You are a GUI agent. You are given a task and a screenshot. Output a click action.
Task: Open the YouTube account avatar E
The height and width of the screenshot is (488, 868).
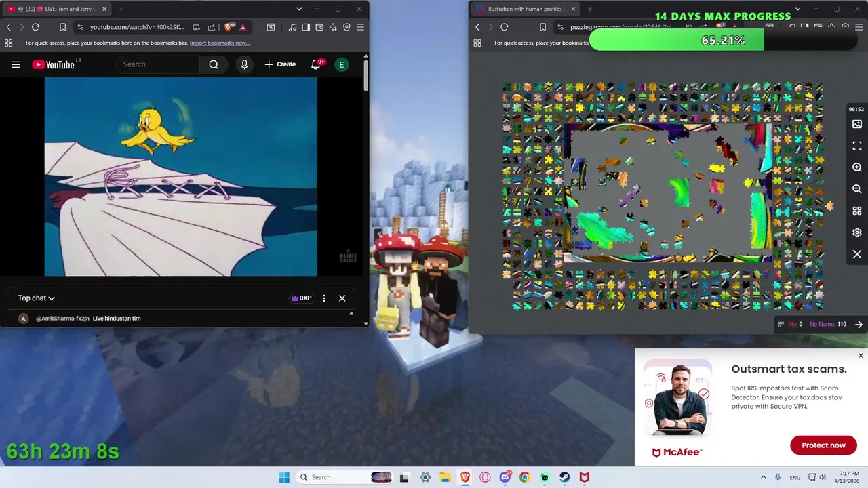pos(342,64)
